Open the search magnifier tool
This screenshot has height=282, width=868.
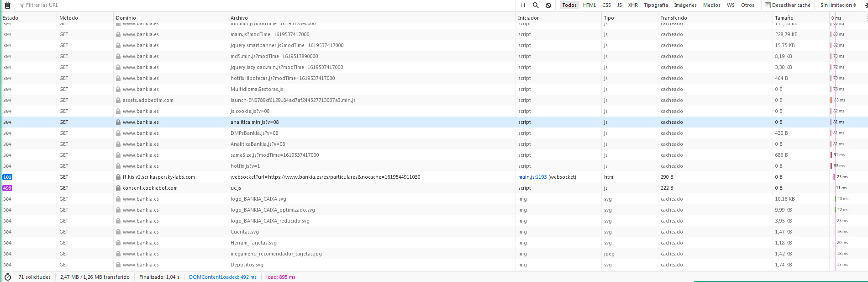coord(536,5)
